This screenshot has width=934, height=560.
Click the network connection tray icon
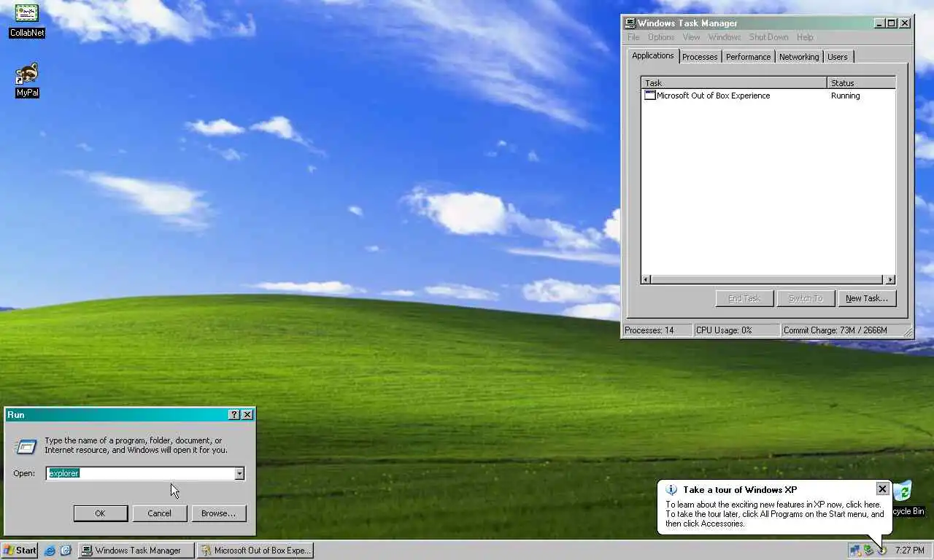tap(854, 551)
